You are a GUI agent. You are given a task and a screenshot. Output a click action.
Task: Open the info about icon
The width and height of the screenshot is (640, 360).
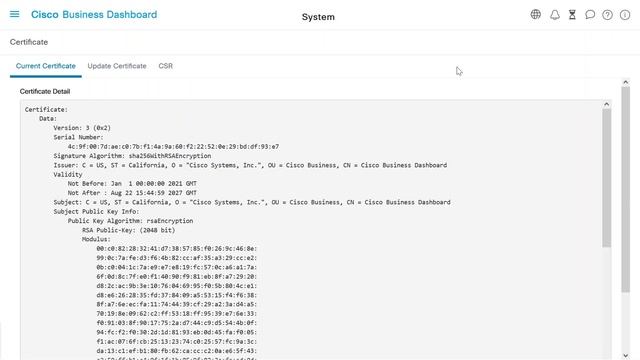coord(625,15)
